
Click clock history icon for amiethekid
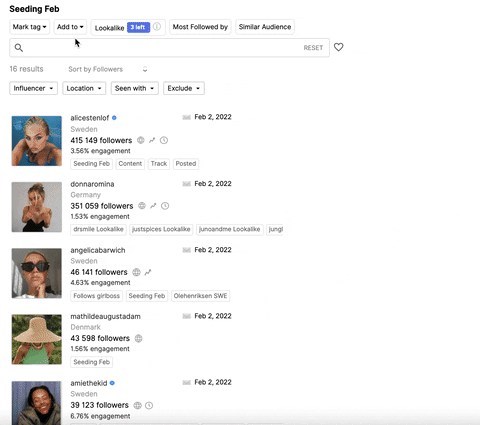coord(149,405)
